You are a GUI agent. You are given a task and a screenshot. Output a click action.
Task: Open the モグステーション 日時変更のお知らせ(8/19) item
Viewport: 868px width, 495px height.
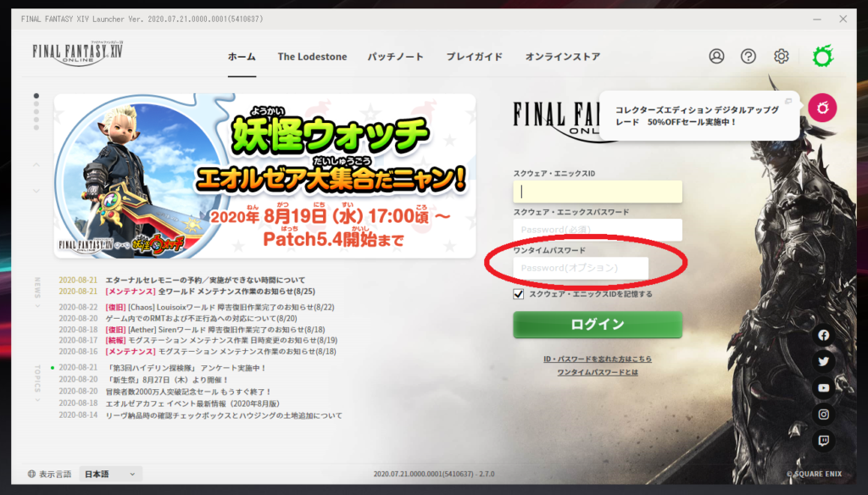tap(221, 341)
